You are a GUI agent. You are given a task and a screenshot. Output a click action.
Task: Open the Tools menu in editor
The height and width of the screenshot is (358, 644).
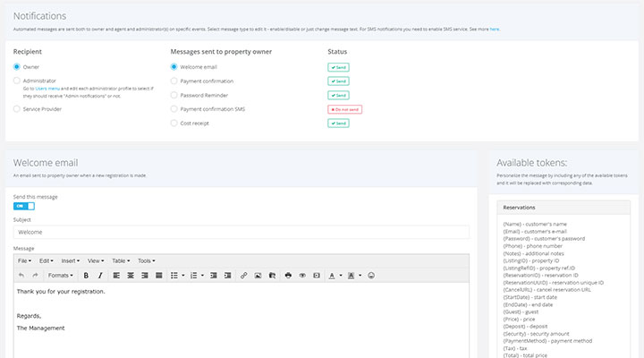(146, 261)
